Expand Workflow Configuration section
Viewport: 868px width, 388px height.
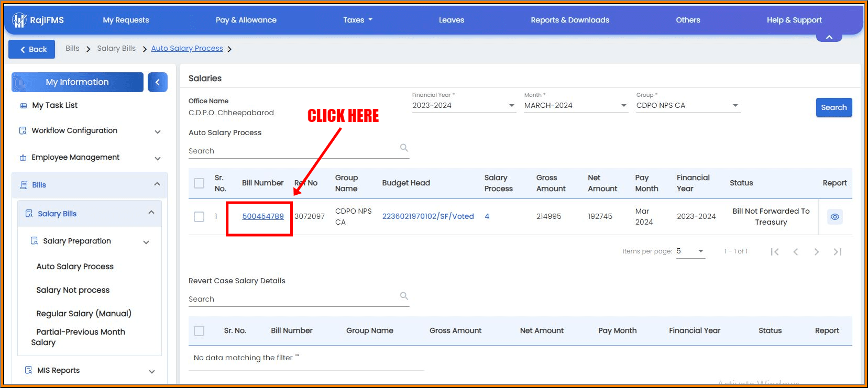[x=158, y=132]
